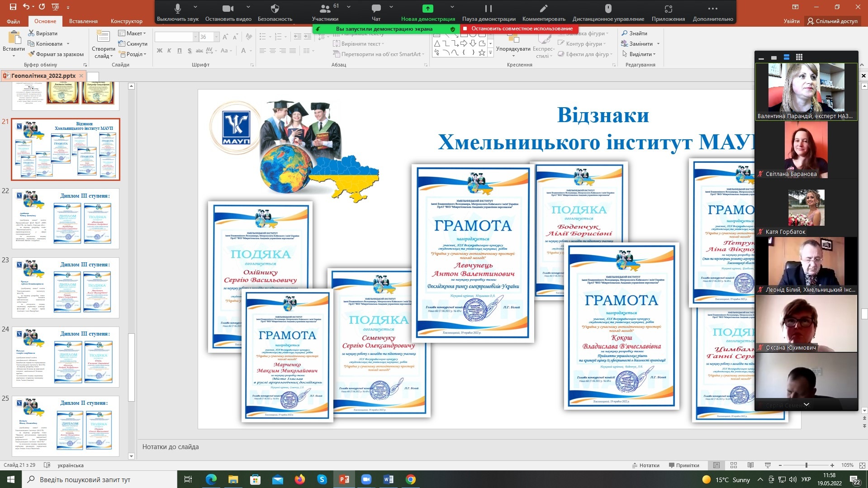Screen dimensions: 868x488
Task: Open Reading view from status bar
Action: click(x=750, y=465)
